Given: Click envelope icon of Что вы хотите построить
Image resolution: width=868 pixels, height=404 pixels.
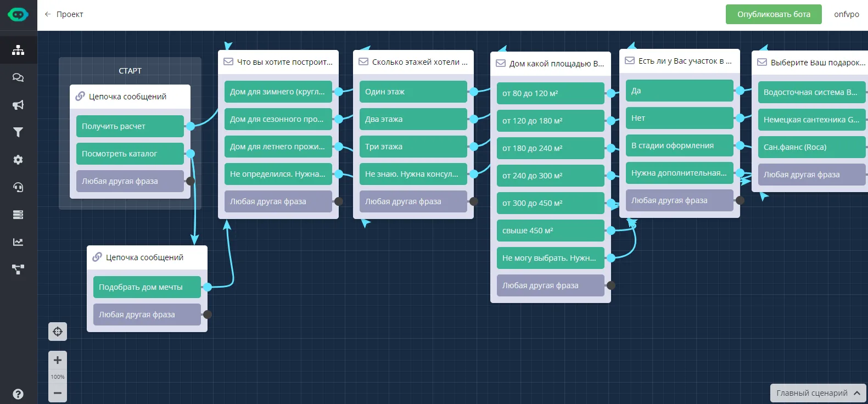Looking at the screenshot, I should [x=228, y=62].
